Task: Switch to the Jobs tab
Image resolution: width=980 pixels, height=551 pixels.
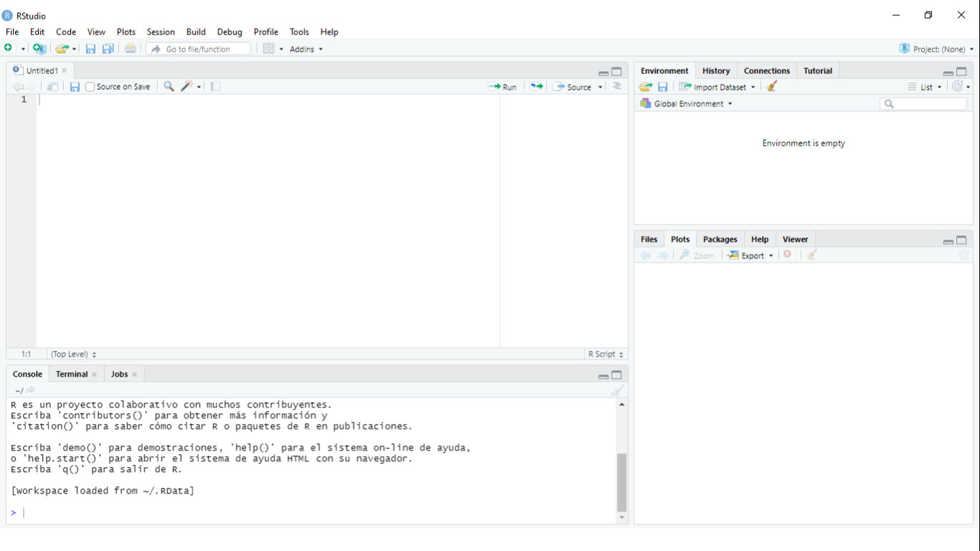Action: [119, 374]
